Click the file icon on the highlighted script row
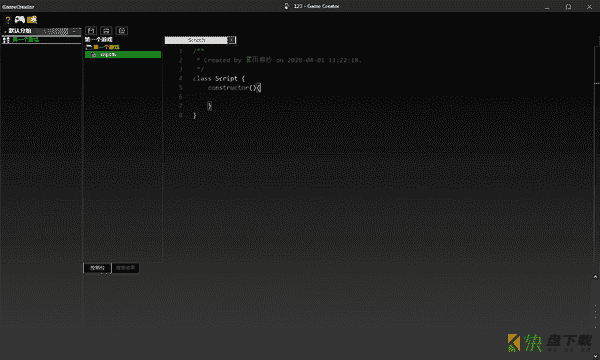This screenshot has width=600, height=360. 93,55
